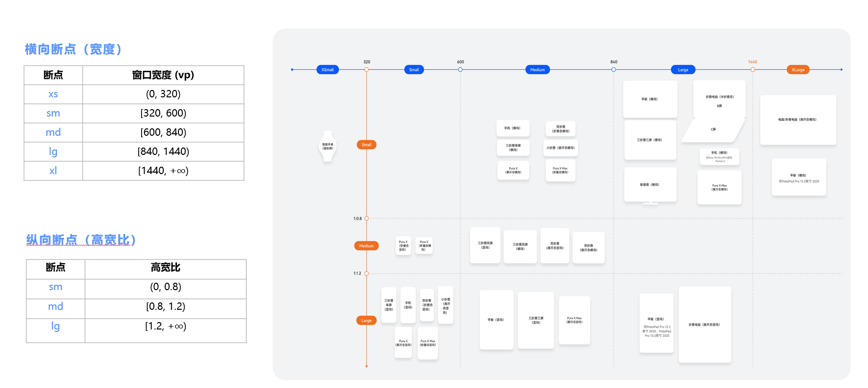Image resolution: width=868 pixels, height=388 pixels.
Task: Select the 智慧屏（横向）device card
Action: point(650,185)
